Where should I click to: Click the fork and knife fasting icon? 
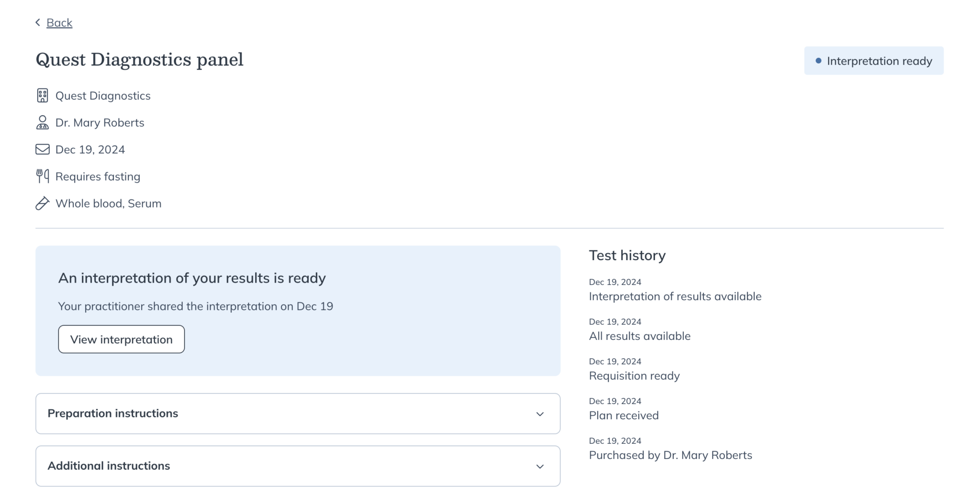[43, 176]
